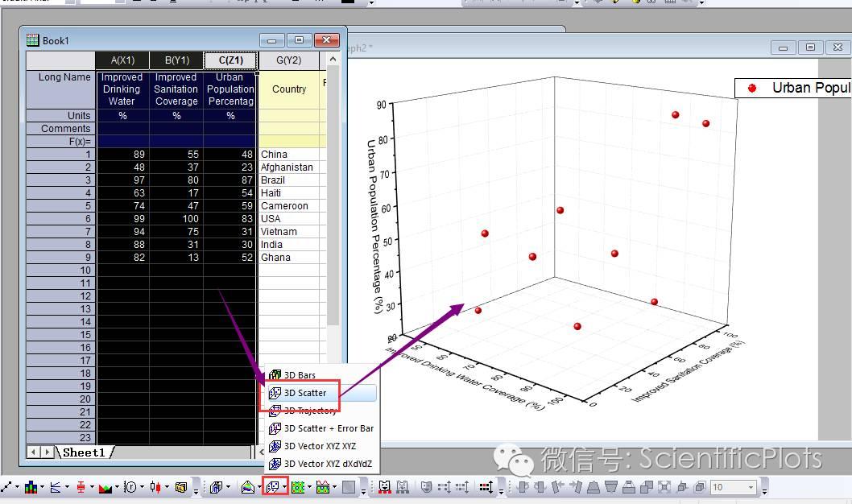The height and width of the screenshot is (504, 852).
Task: Expand dropdown arrow next to line plot icon
Action: coord(17,488)
